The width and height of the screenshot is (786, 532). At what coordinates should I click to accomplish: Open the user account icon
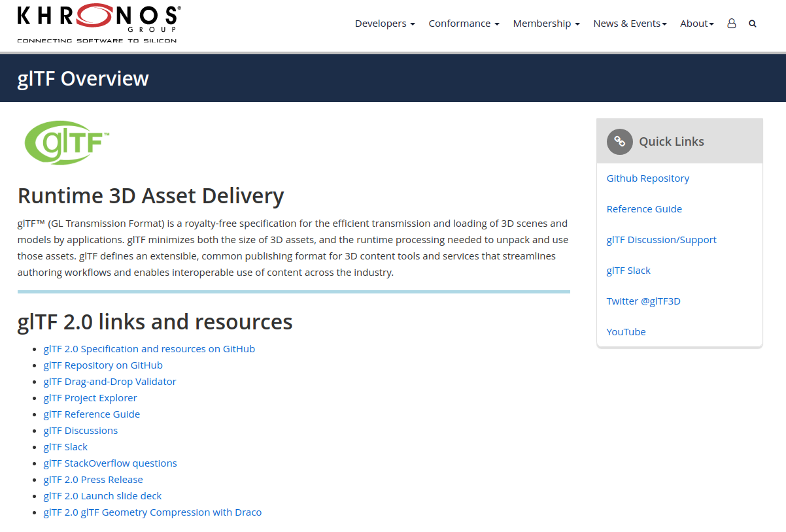point(732,24)
